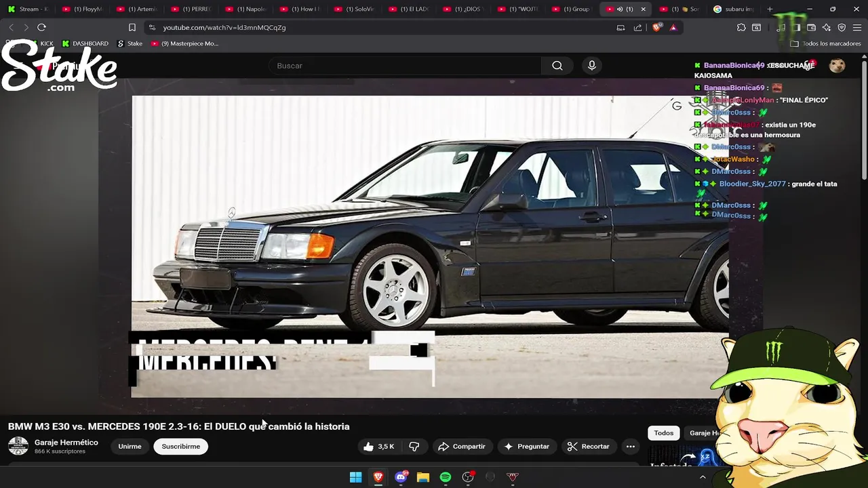Go forward using the browser forward arrow
The width and height of the screenshot is (868, 488).
(26, 27)
